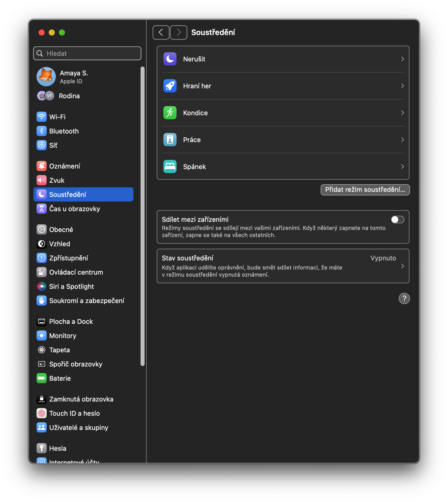Viewport: 448px width, 501px height.
Task: Select the Hraní her rocket icon
Action: [x=170, y=86]
